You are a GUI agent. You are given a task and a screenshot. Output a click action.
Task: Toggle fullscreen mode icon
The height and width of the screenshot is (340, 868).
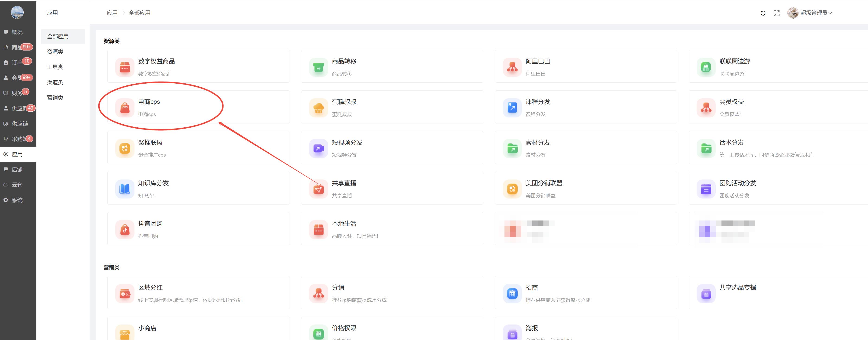[776, 13]
